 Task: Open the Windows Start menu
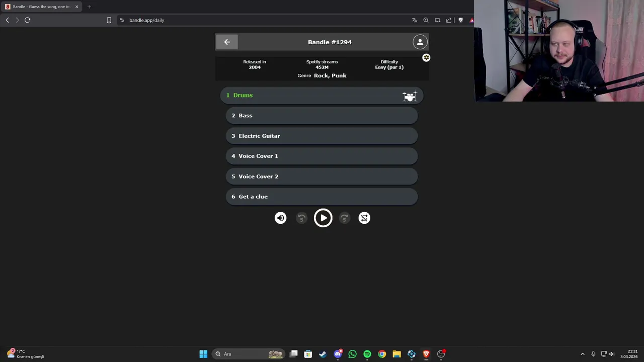pyautogui.click(x=203, y=354)
